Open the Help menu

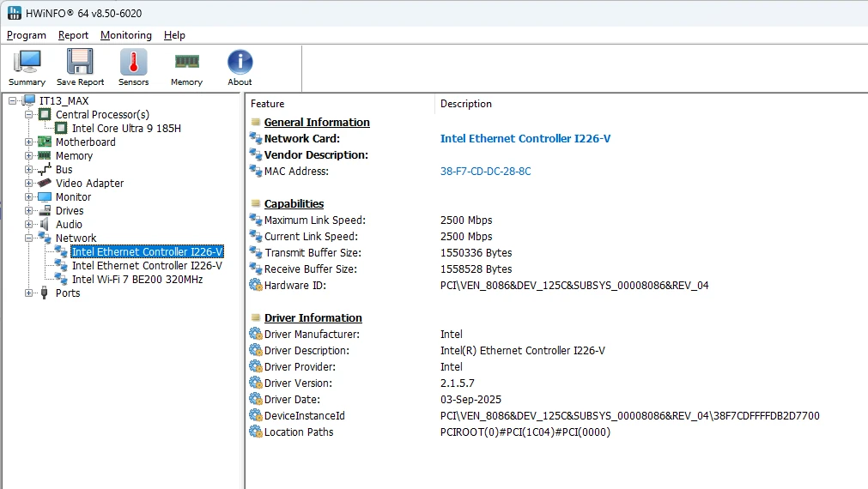tap(174, 35)
